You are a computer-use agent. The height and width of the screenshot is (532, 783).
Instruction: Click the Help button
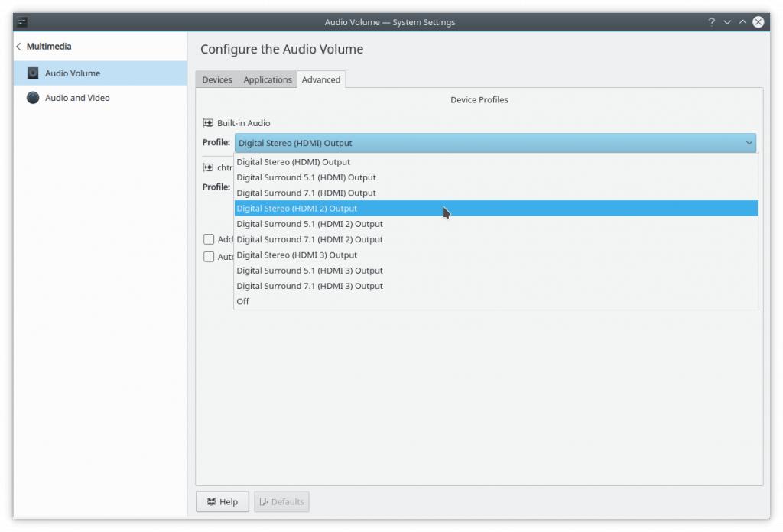[223, 502]
